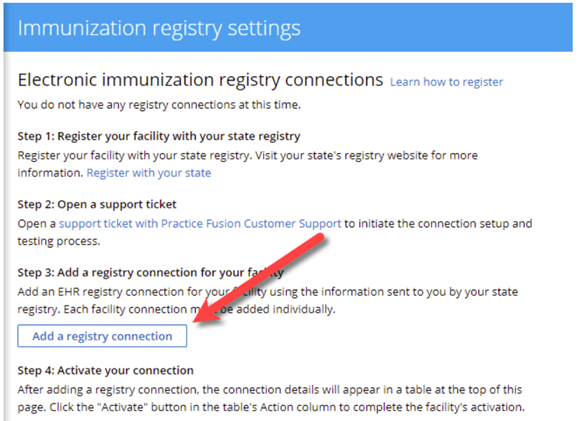
Task: Select the Immunization registry settings page title
Action: pos(159,28)
